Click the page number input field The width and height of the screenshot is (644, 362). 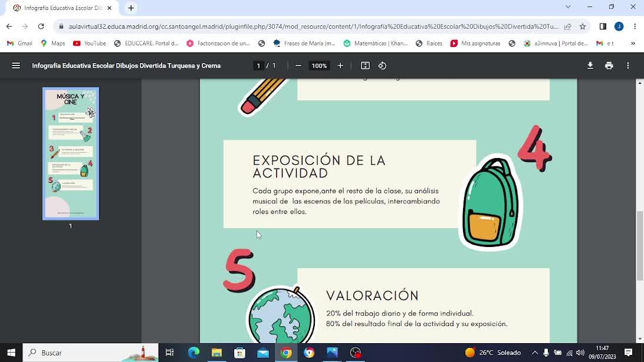pos(258,65)
